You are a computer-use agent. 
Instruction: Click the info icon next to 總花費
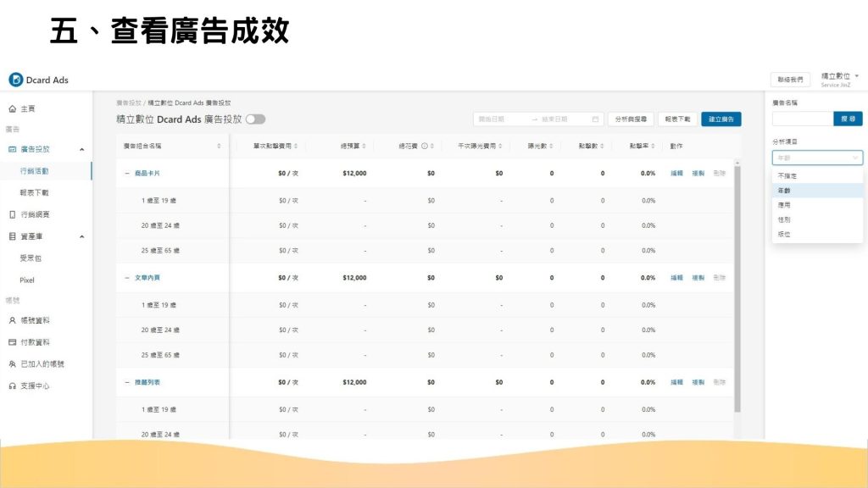coord(425,146)
